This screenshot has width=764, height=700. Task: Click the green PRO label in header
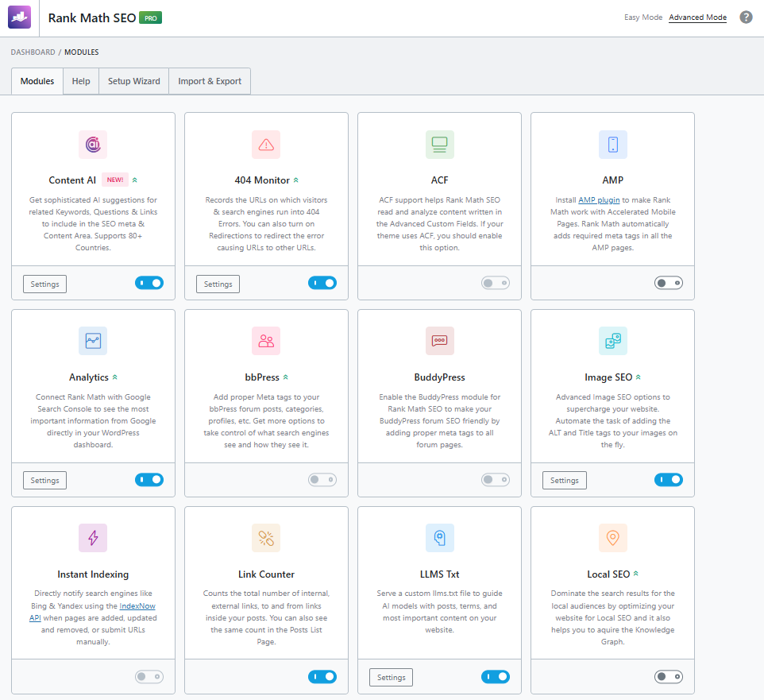(x=151, y=18)
